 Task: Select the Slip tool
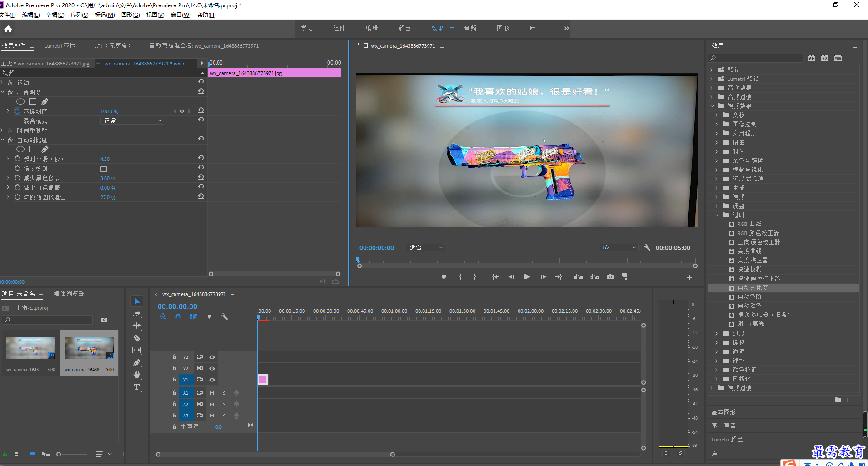click(x=137, y=350)
